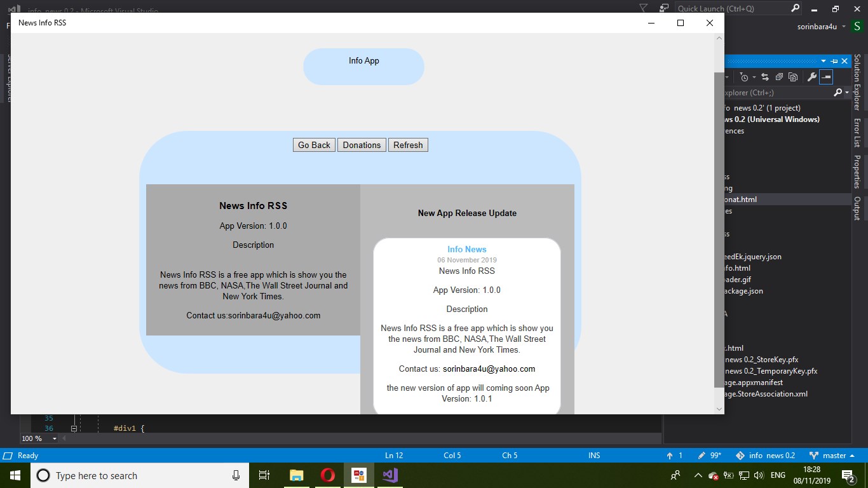The image size is (868, 488).
Task: Focus the Search Solution Explorer field
Action: (x=778, y=93)
